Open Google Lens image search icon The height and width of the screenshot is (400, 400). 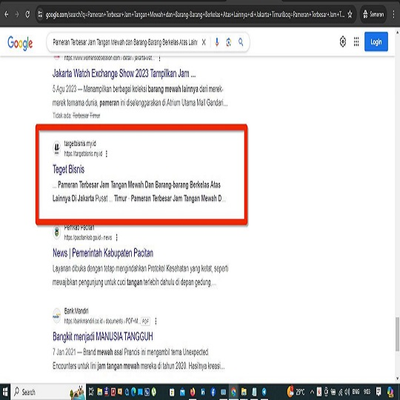click(x=229, y=42)
